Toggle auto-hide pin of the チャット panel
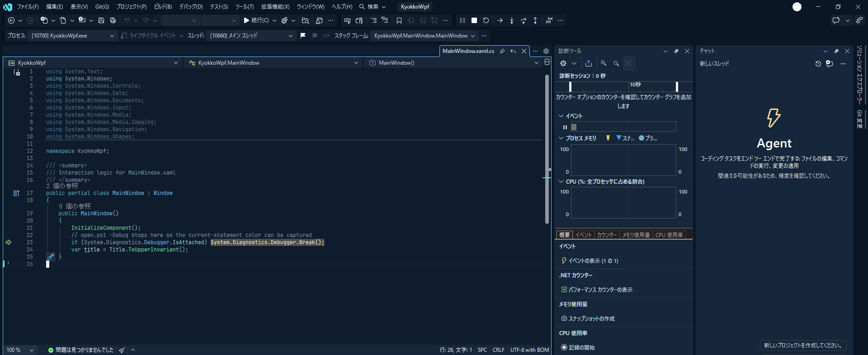The height and width of the screenshot is (355, 868). click(x=836, y=51)
